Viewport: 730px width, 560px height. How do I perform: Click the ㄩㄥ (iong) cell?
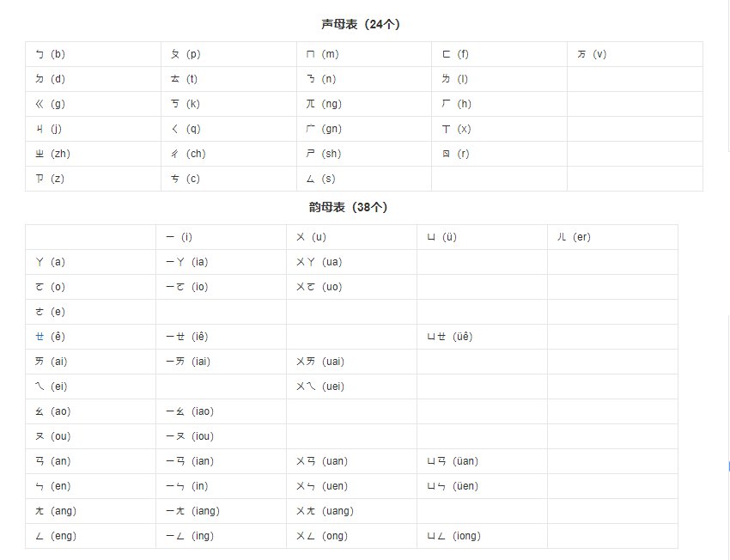click(x=482, y=536)
